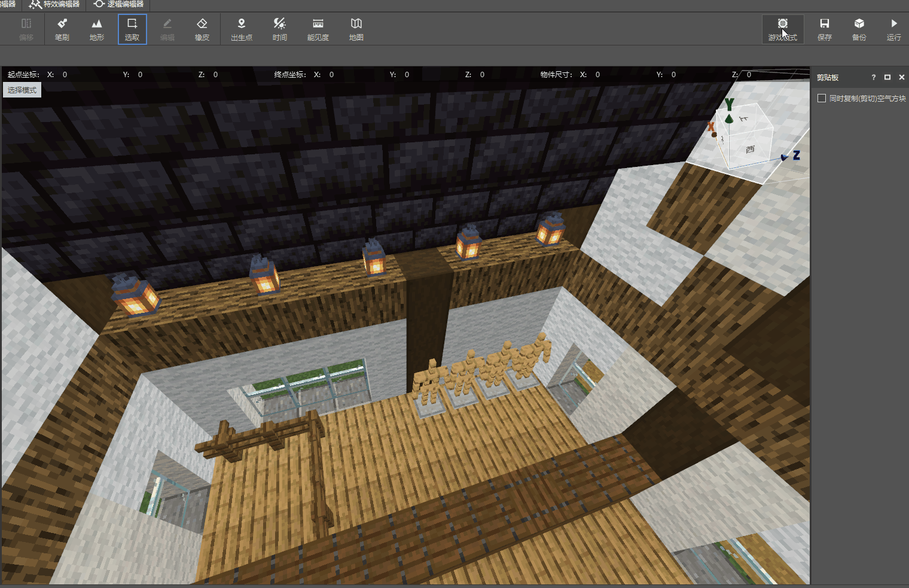Open the 地形 terrain tool
This screenshot has width=909, height=588.
(97, 29)
